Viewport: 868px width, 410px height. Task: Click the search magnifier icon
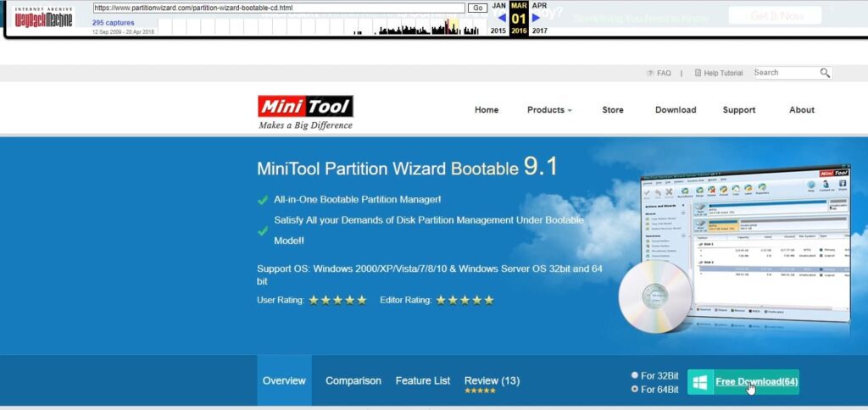coord(825,73)
